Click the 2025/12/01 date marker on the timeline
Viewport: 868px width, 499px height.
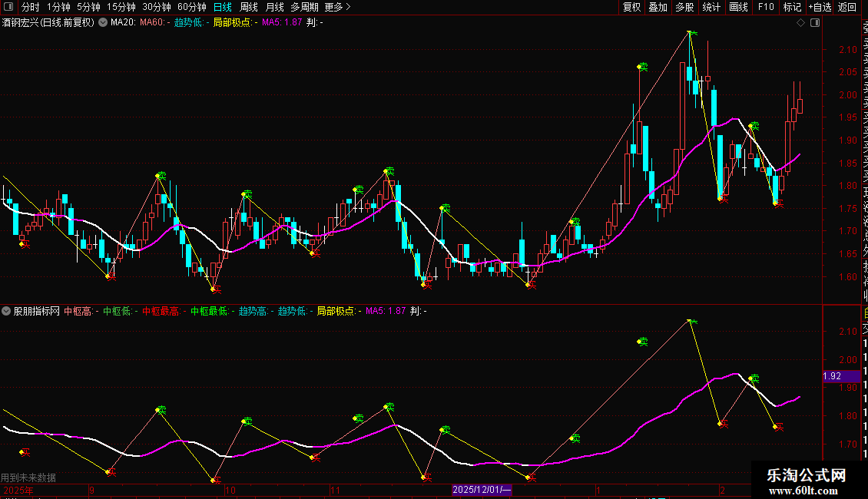(481, 490)
